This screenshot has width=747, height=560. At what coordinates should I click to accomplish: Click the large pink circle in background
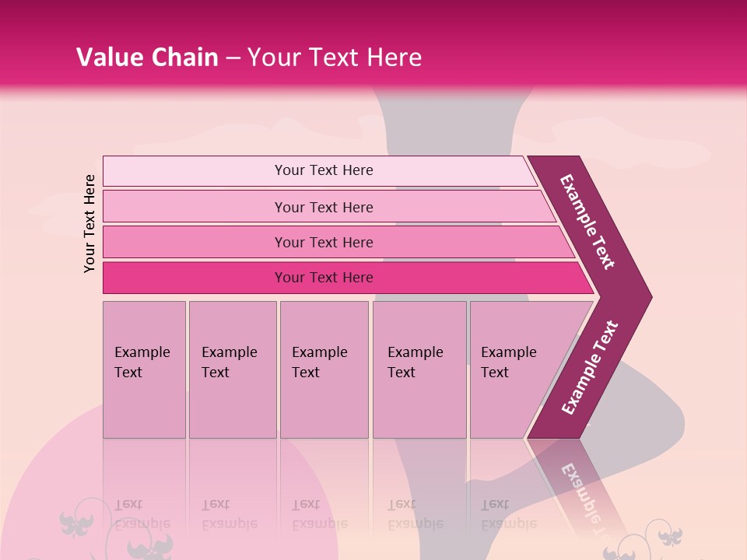pos(47,498)
